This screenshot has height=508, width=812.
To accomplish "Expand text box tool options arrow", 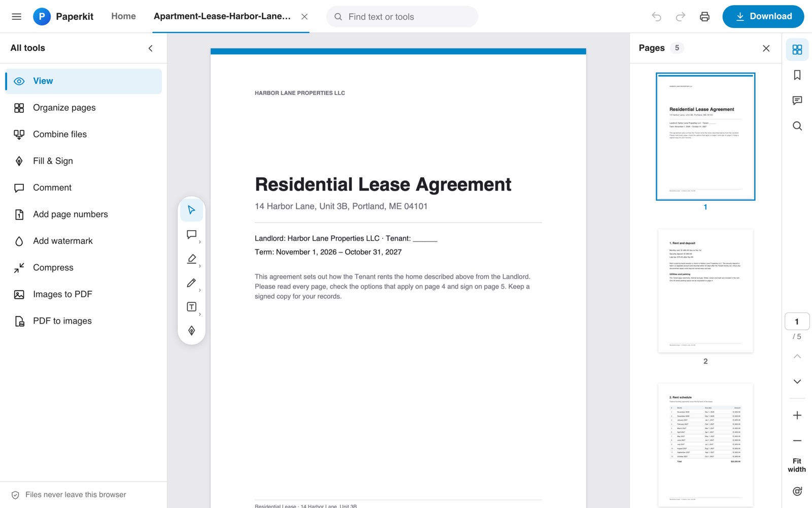I will point(200,314).
